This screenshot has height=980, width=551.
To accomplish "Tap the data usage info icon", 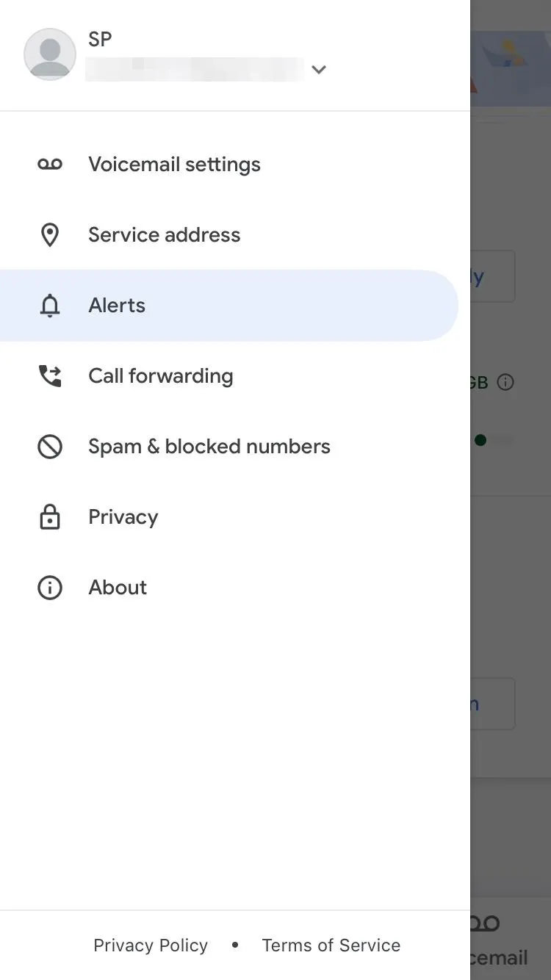I will click(505, 382).
